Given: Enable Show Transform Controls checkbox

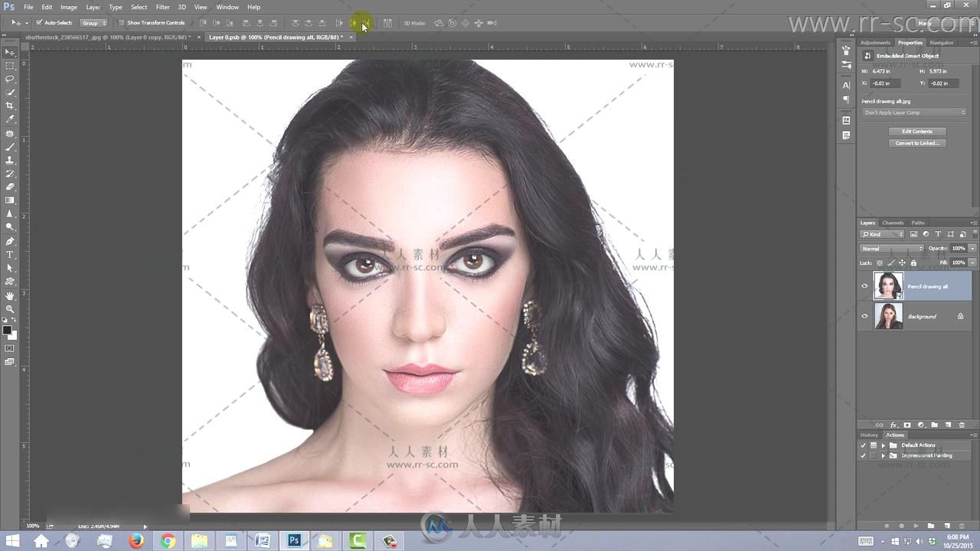Looking at the screenshot, I should point(121,23).
